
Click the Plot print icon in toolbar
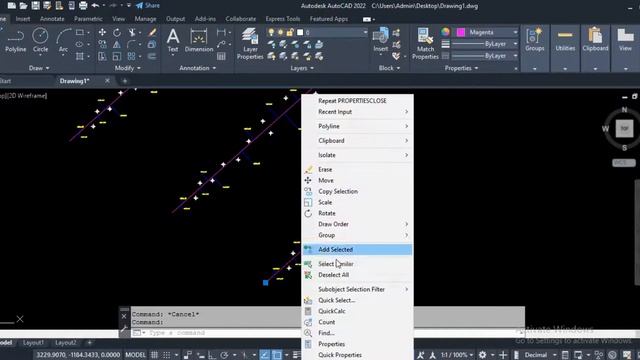pyautogui.click(x=83, y=6)
